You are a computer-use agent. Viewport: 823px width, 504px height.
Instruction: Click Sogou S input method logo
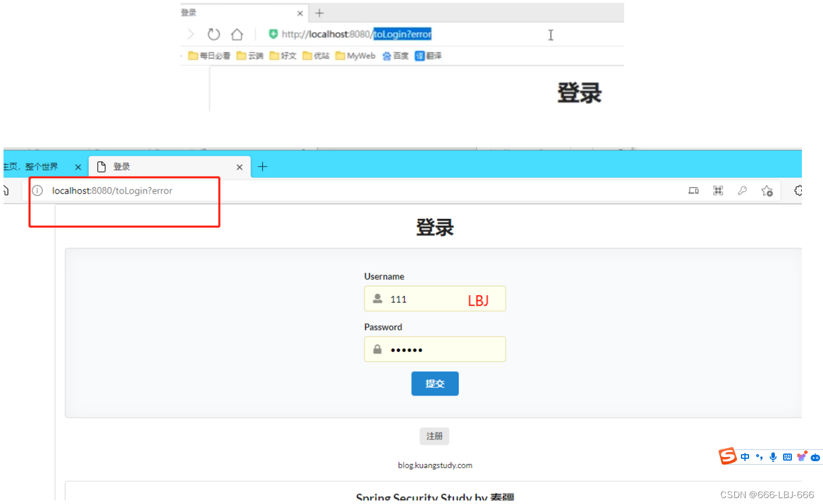point(728,456)
